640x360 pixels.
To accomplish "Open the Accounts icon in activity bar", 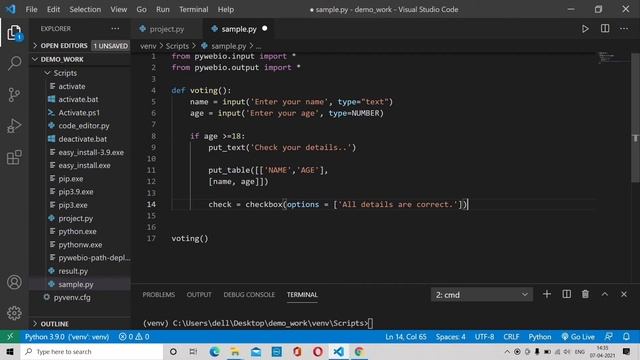I will tap(14, 282).
